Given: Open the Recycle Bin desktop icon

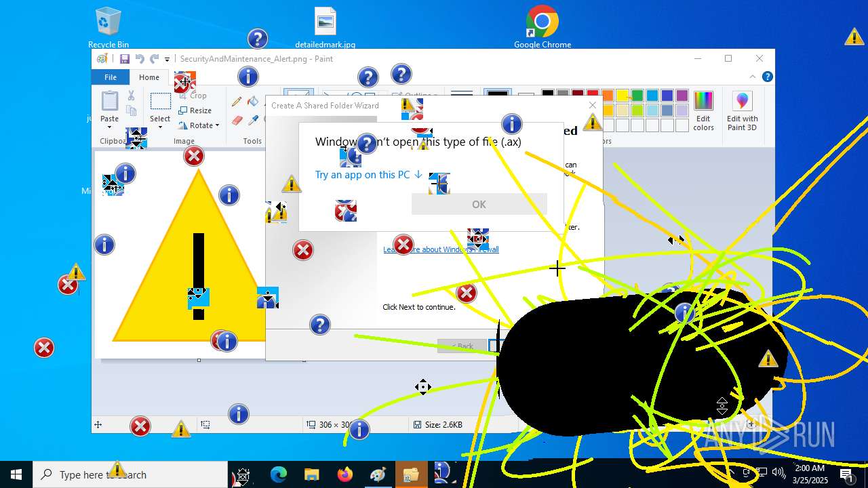Looking at the screenshot, I should [x=108, y=27].
